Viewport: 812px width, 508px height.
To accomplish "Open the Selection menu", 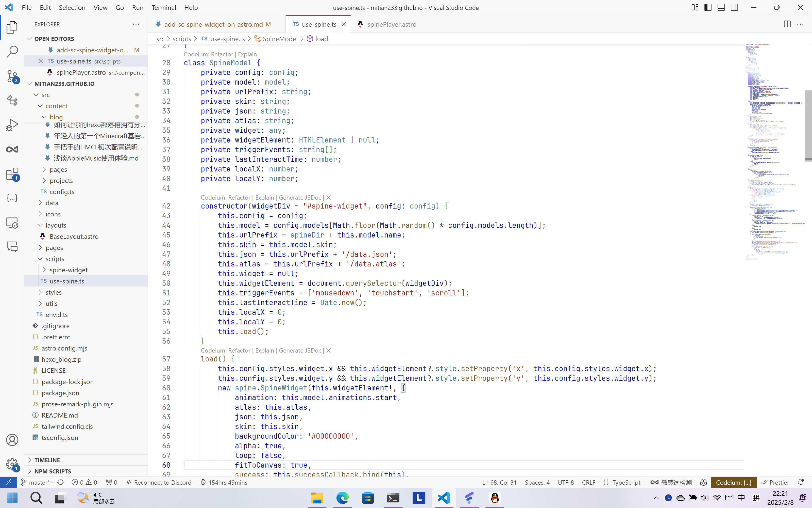I will click(72, 7).
